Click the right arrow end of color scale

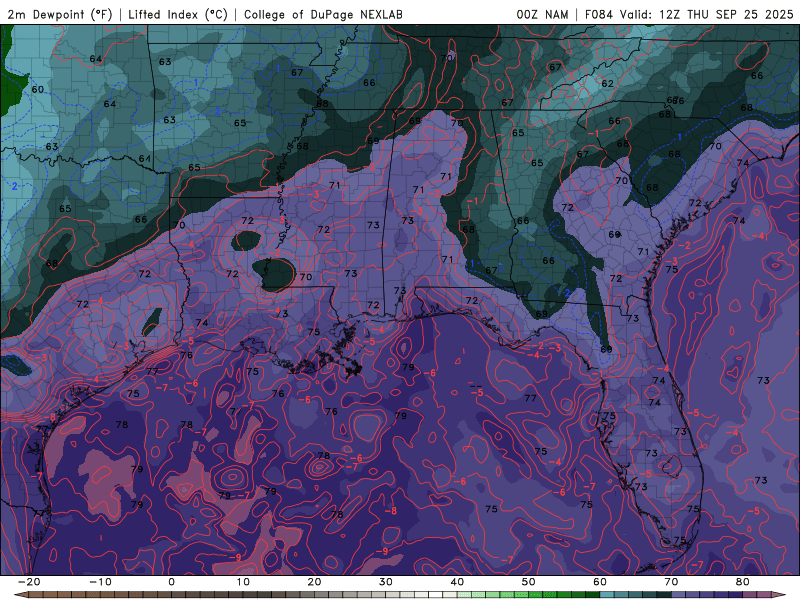click(x=779, y=595)
